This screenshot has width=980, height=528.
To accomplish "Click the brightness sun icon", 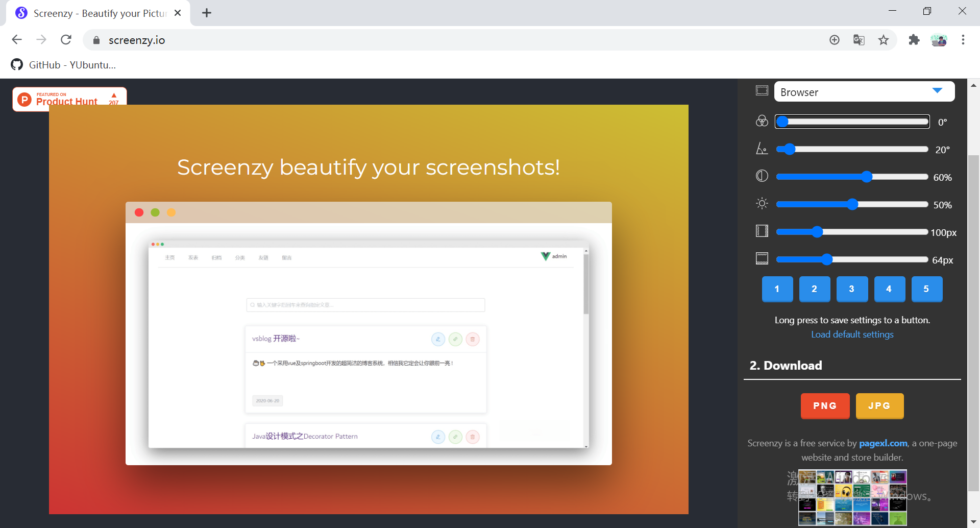I will 762,204.
